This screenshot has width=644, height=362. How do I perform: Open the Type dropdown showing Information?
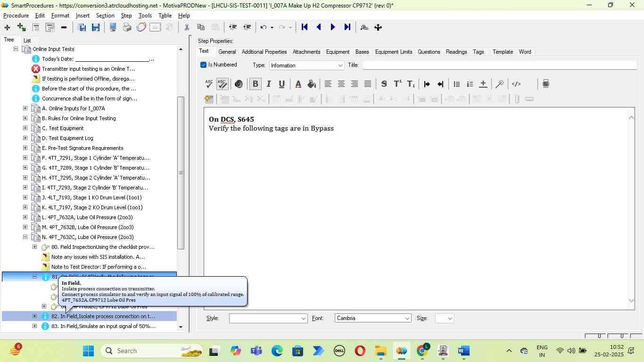point(306,65)
